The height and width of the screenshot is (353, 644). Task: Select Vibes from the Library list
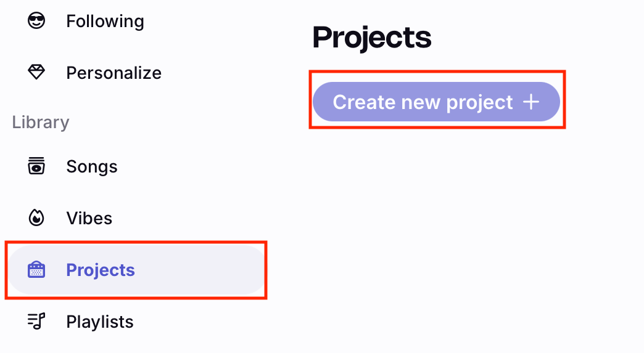click(89, 218)
